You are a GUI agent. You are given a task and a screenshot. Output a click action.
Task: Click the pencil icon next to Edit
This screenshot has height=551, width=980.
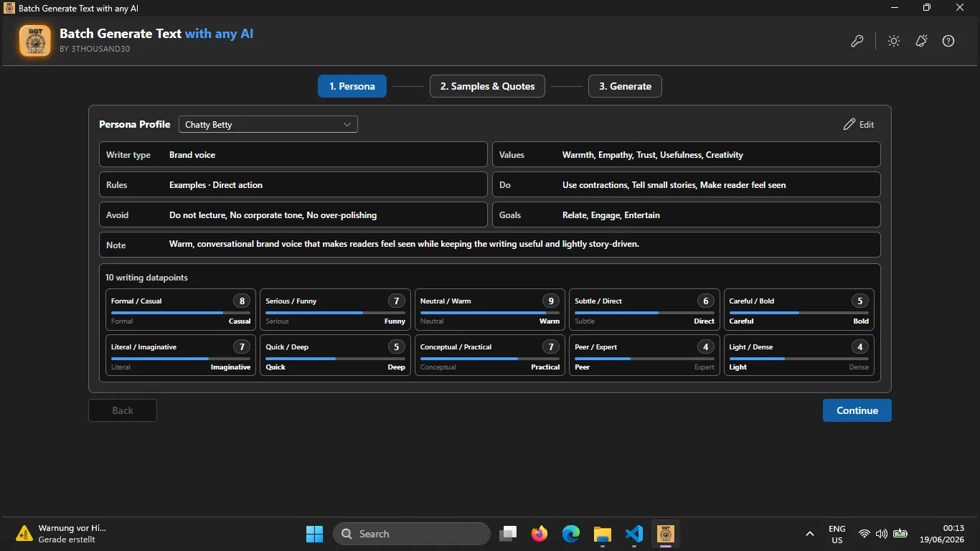click(849, 124)
